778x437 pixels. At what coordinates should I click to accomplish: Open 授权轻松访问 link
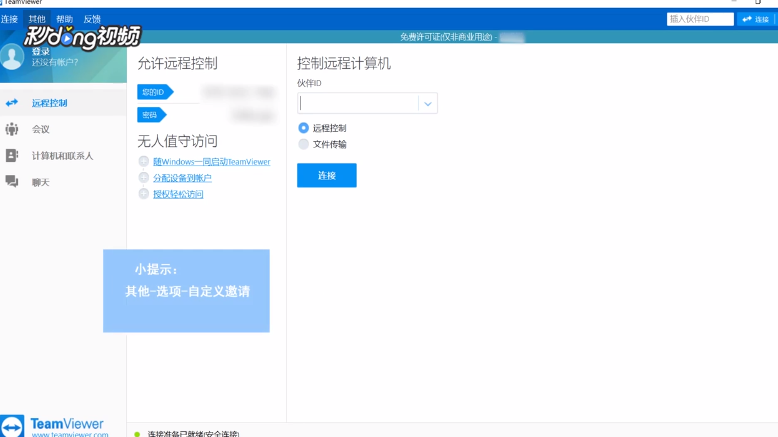[178, 194]
